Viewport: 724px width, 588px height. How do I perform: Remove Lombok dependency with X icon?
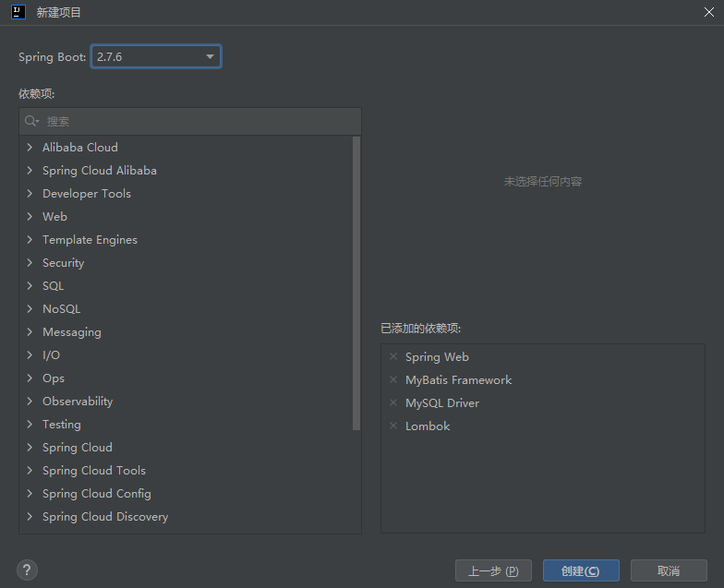[x=393, y=426]
